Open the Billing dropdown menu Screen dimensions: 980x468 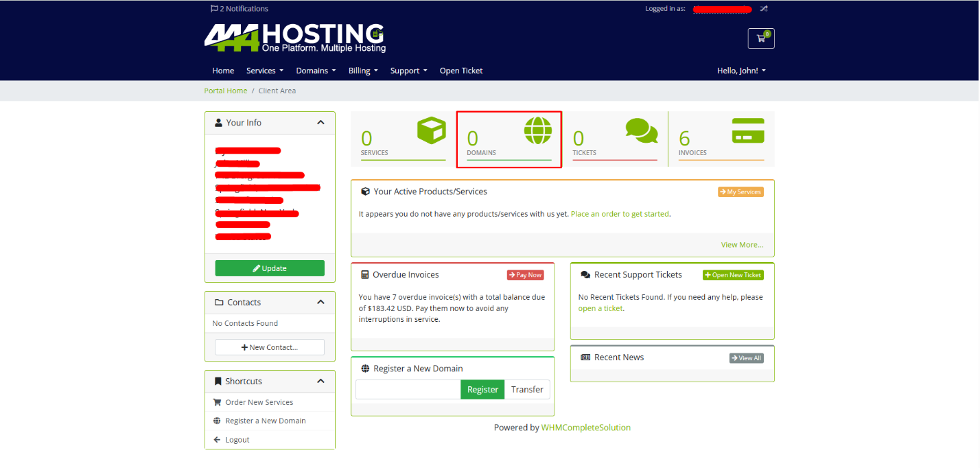[x=363, y=71]
